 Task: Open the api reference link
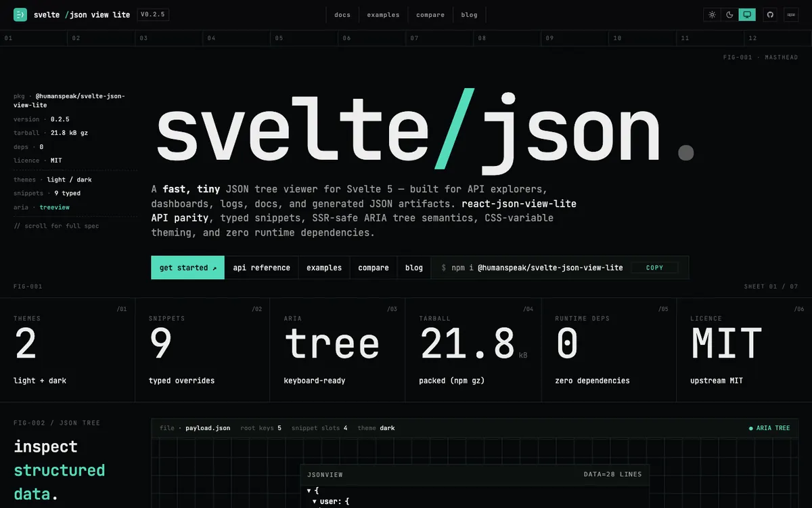click(x=261, y=268)
